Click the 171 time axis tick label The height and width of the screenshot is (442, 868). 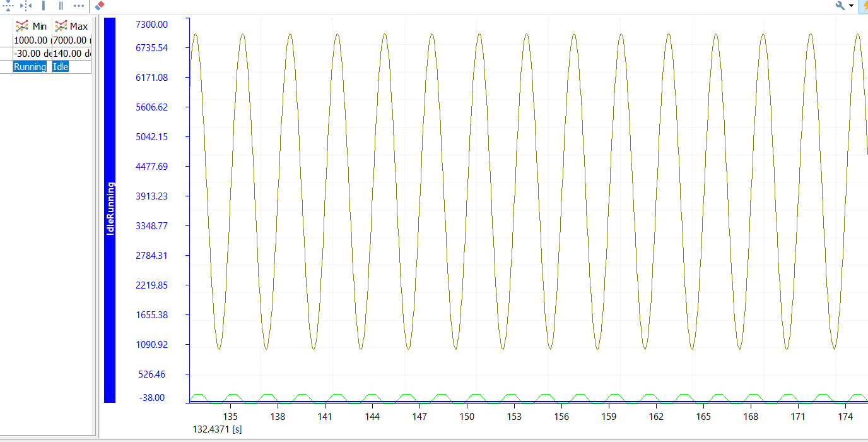(x=798, y=417)
